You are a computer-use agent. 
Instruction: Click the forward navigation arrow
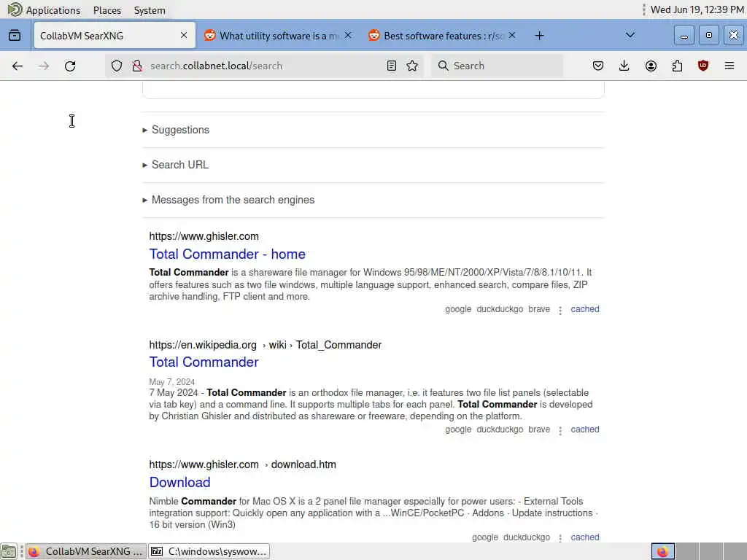[x=44, y=66]
